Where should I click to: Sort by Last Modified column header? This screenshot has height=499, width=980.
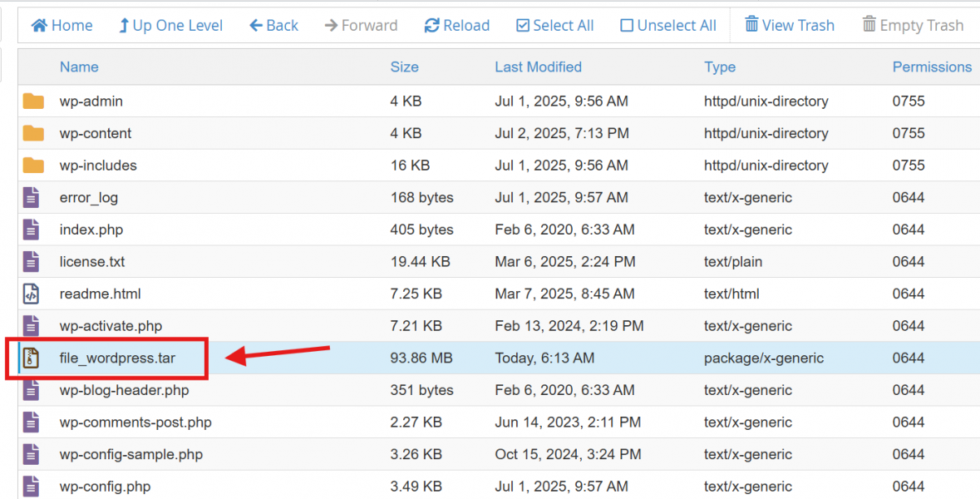pyautogui.click(x=538, y=67)
